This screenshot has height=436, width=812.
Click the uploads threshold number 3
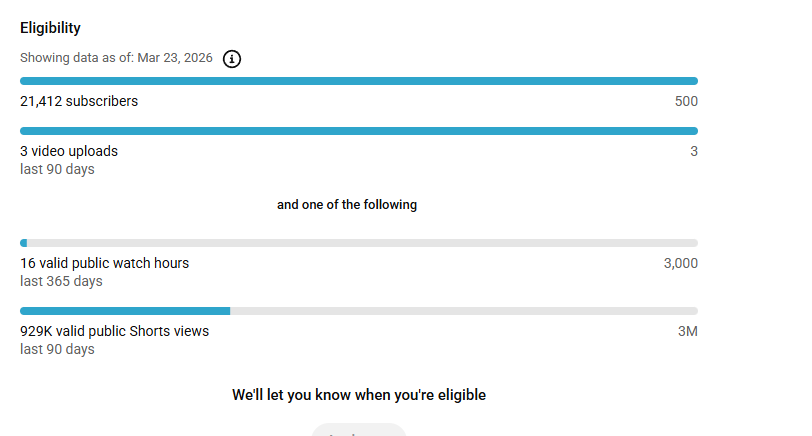point(694,151)
